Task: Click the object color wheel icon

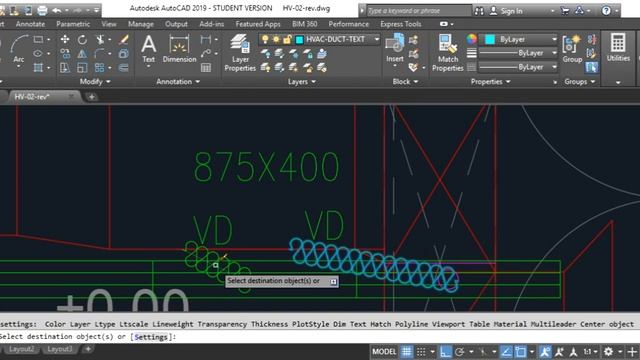Action: pos(471,39)
